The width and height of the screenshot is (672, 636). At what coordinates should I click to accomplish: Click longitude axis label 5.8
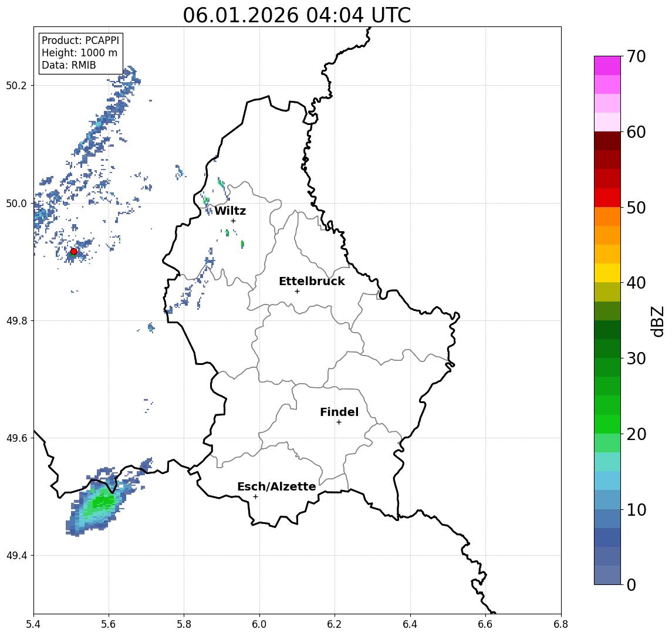pos(184,624)
